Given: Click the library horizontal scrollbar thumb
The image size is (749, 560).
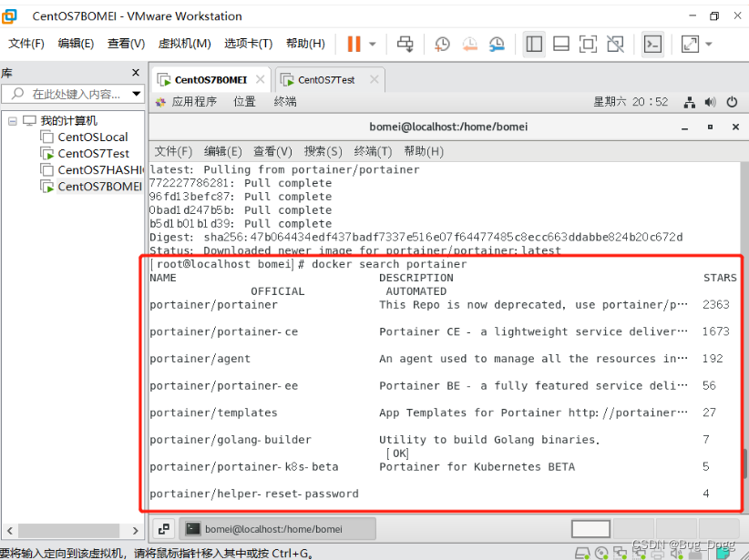Looking at the screenshot, I should pyautogui.click(x=68, y=530).
